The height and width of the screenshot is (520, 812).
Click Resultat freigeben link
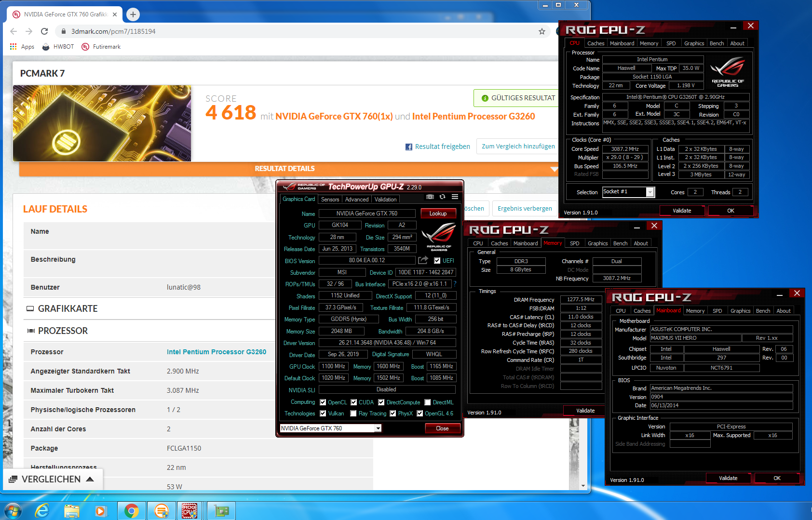[x=443, y=147]
